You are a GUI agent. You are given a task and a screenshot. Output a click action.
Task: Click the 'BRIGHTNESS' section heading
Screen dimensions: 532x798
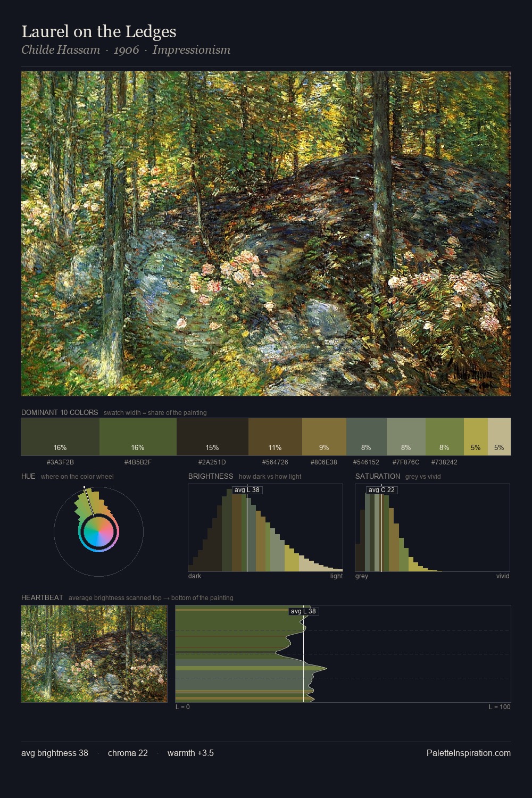pyautogui.click(x=211, y=476)
